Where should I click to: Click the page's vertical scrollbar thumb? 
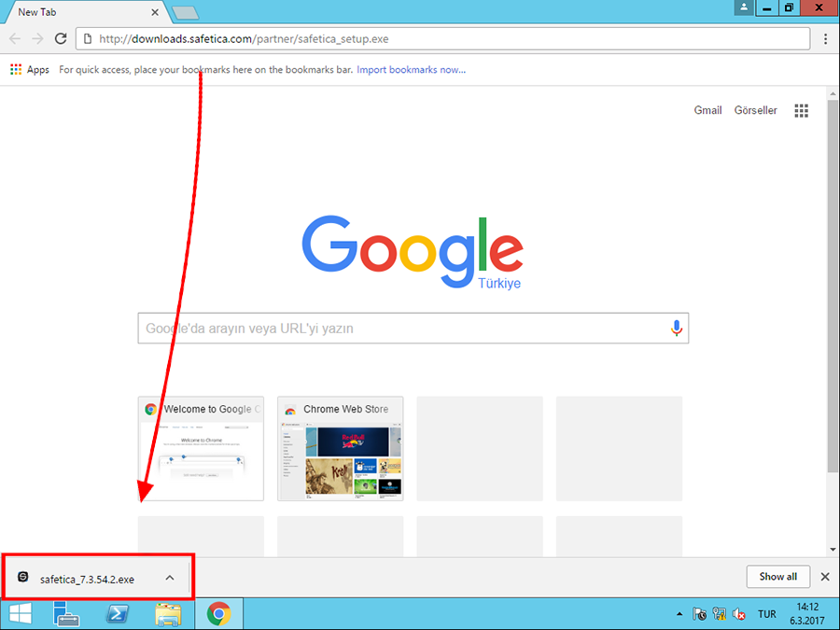click(833, 287)
